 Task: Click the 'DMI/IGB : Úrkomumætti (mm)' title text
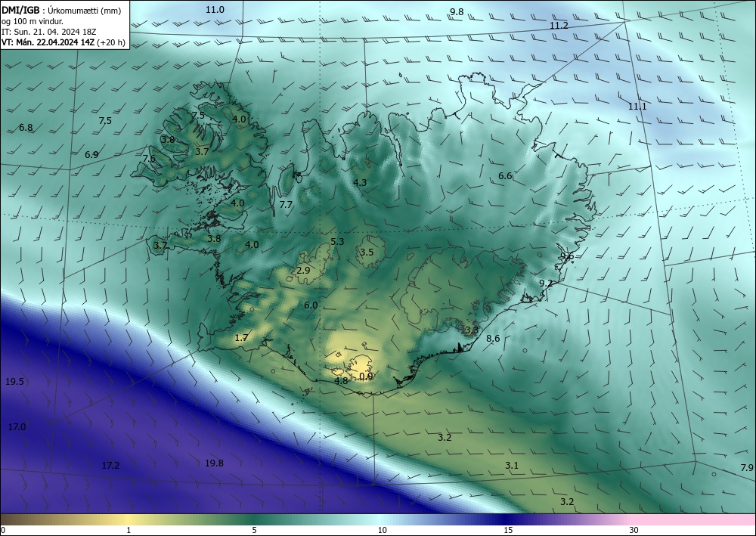[x=61, y=10]
